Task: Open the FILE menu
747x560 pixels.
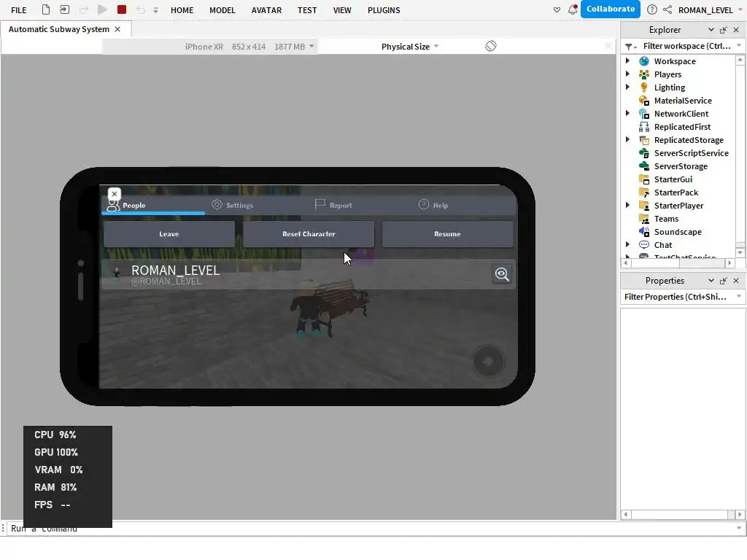Action: 18,10
